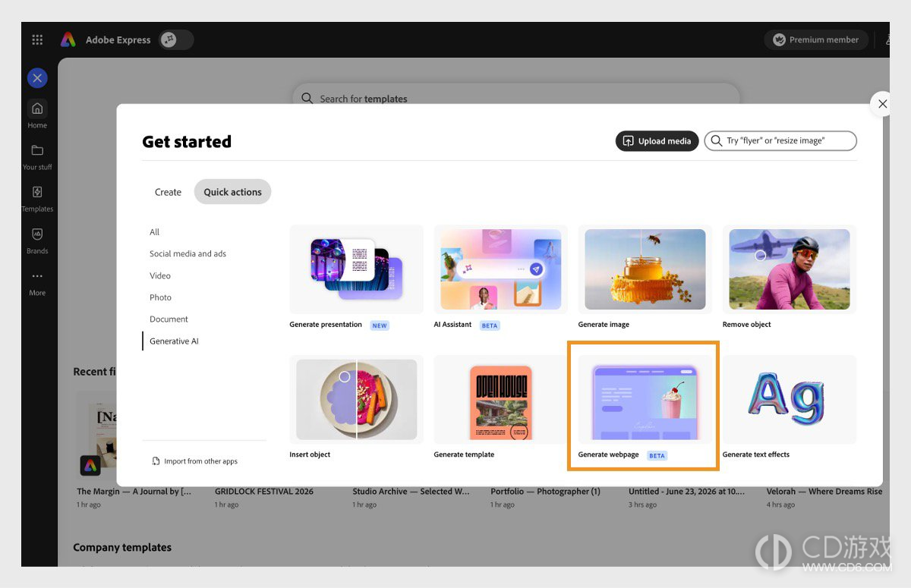Select the Photo category

pyautogui.click(x=160, y=297)
